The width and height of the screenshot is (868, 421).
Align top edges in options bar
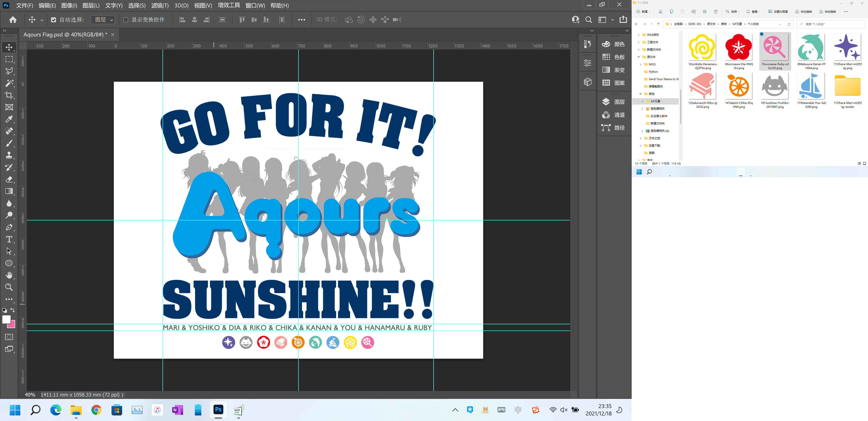pos(242,20)
